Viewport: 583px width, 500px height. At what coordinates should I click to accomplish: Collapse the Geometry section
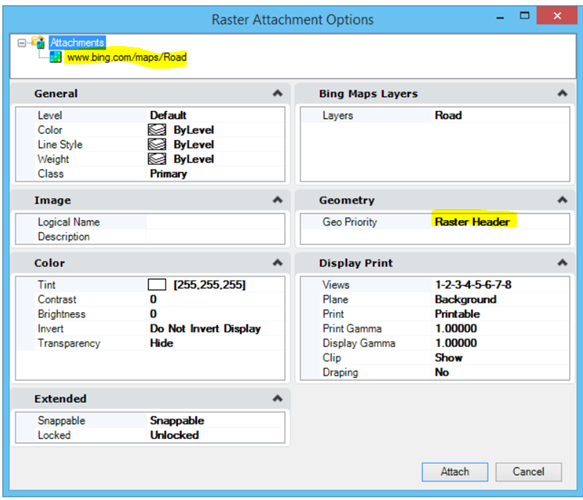(x=562, y=200)
